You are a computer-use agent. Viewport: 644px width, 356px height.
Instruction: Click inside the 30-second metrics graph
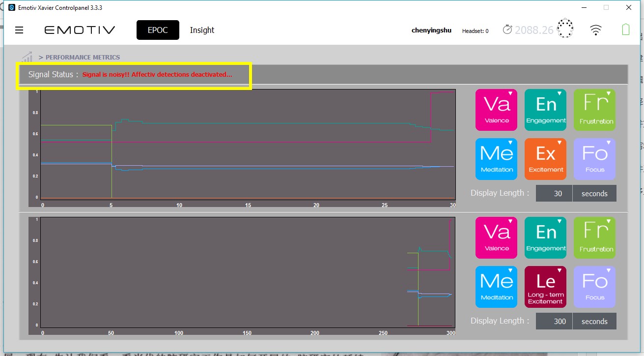pyautogui.click(x=248, y=145)
